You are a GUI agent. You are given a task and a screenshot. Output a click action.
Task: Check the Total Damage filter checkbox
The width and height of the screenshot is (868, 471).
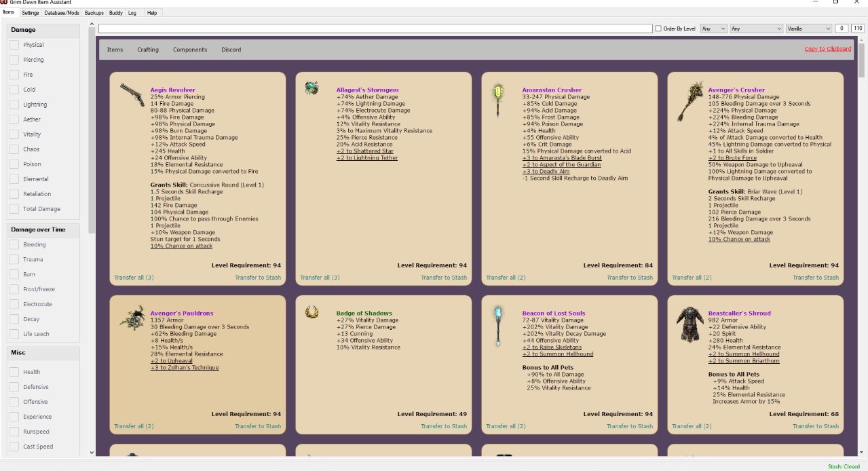point(14,209)
